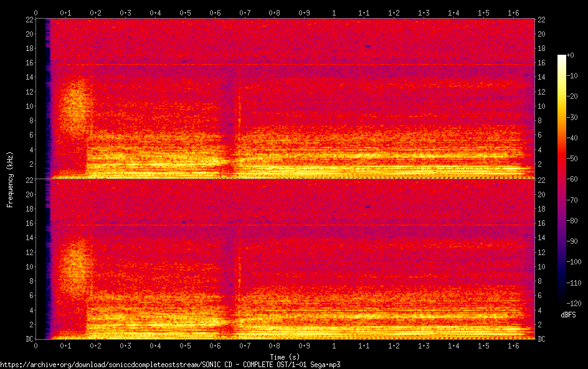Click the "Frequency (kHz)" vertical axis label
Image resolution: width=588 pixels, height=369 pixels.
(10, 179)
